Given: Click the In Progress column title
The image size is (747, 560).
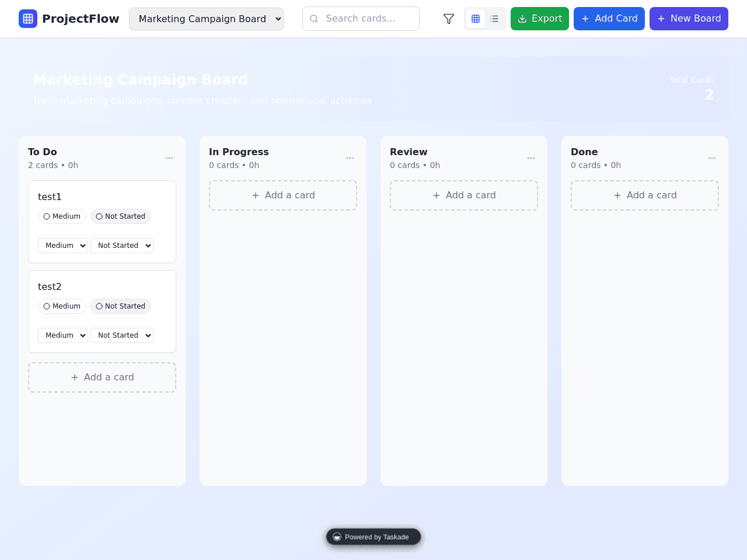Looking at the screenshot, I should pyautogui.click(x=239, y=152).
